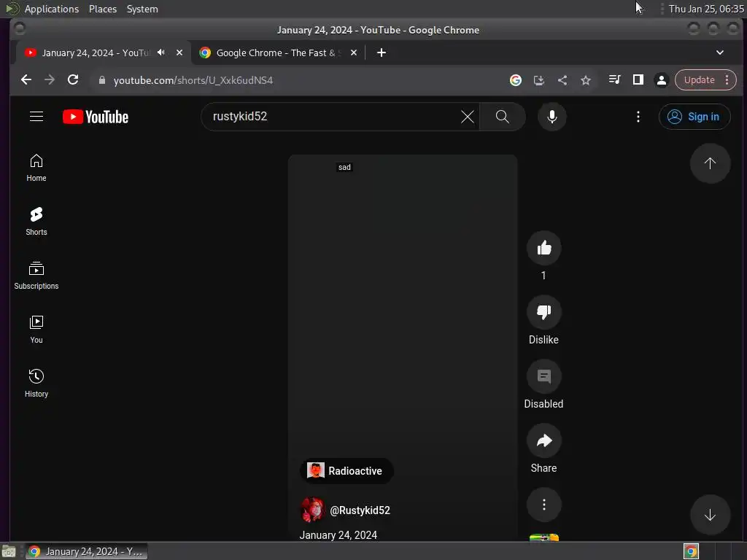
Task: Go back in Chrome
Action: [x=26, y=80]
